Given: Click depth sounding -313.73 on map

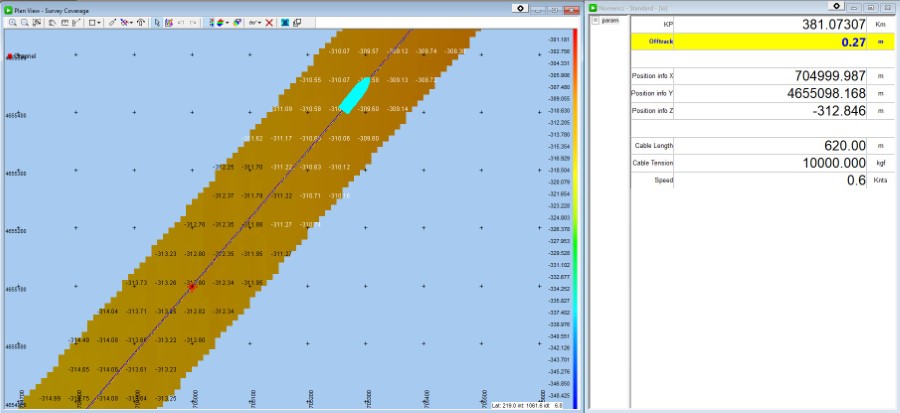Looking at the screenshot, I should pos(137,283).
